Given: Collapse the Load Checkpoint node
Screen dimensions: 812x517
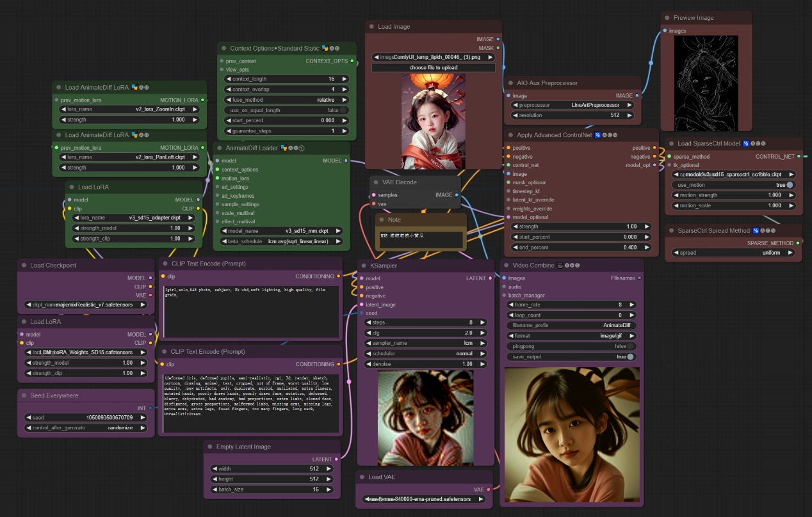Looking at the screenshot, I should (24, 265).
